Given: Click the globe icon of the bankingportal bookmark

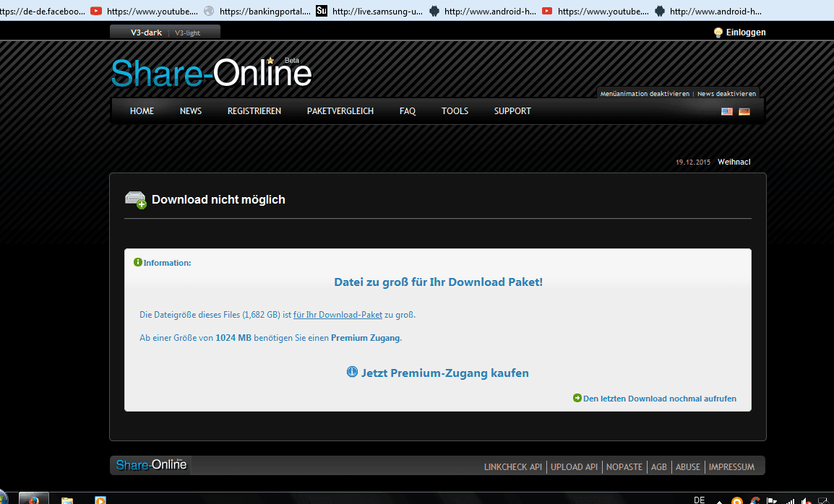Looking at the screenshot, I should [x=209, y=11].
